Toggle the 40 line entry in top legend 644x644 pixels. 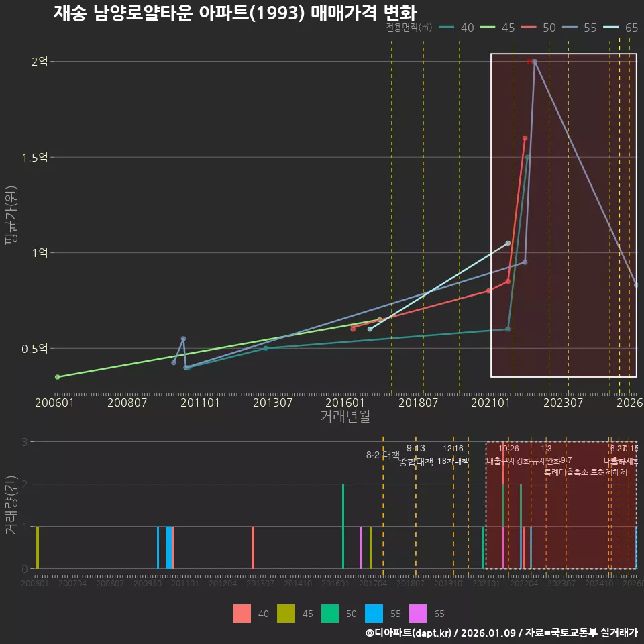coord(456,28)
